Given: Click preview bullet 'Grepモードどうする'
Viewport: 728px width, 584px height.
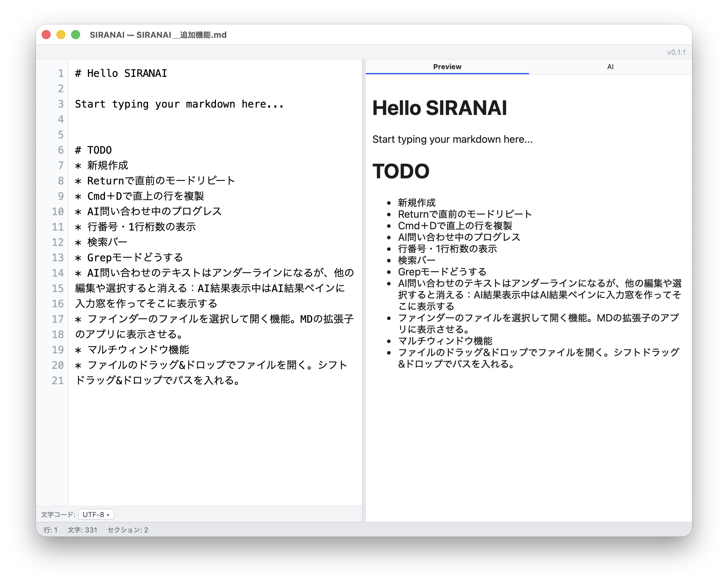Looking at the screenshot, I should (x=442, y=272).
